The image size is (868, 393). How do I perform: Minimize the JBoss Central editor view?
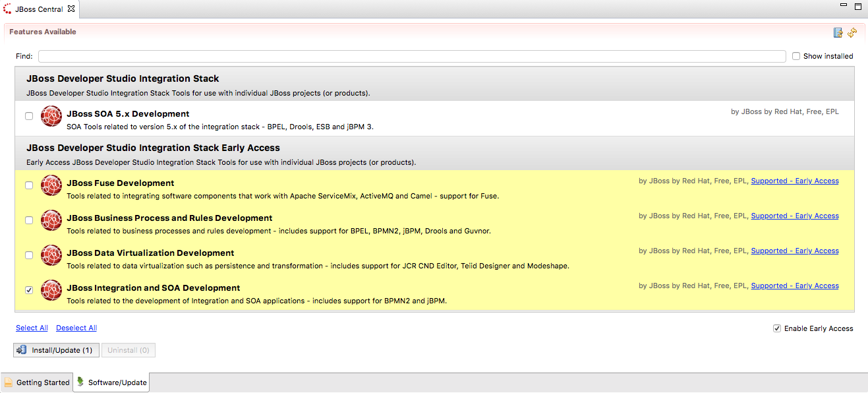point(844,6)
